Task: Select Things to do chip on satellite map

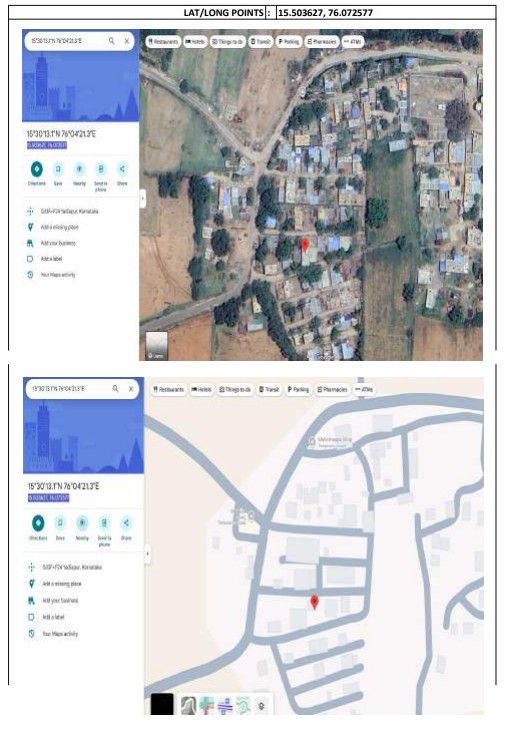Action: (x=227, y=42)
